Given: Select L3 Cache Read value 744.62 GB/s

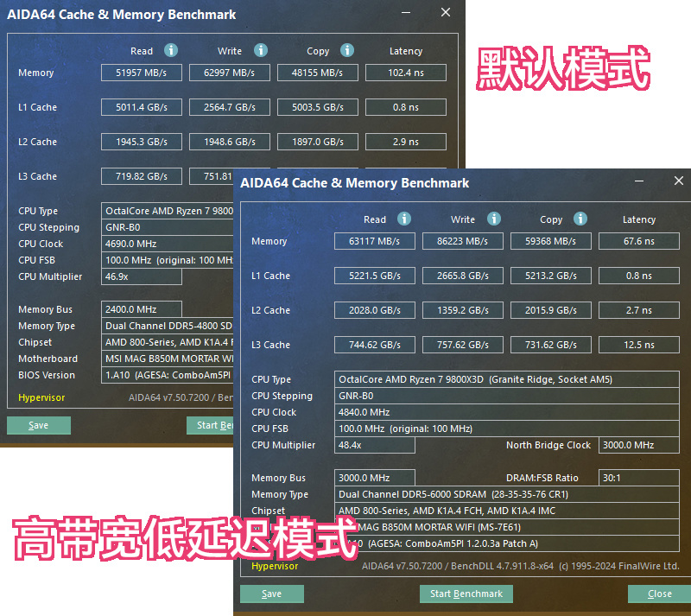Looking at the screenshot, I should [x=375, y=345].
